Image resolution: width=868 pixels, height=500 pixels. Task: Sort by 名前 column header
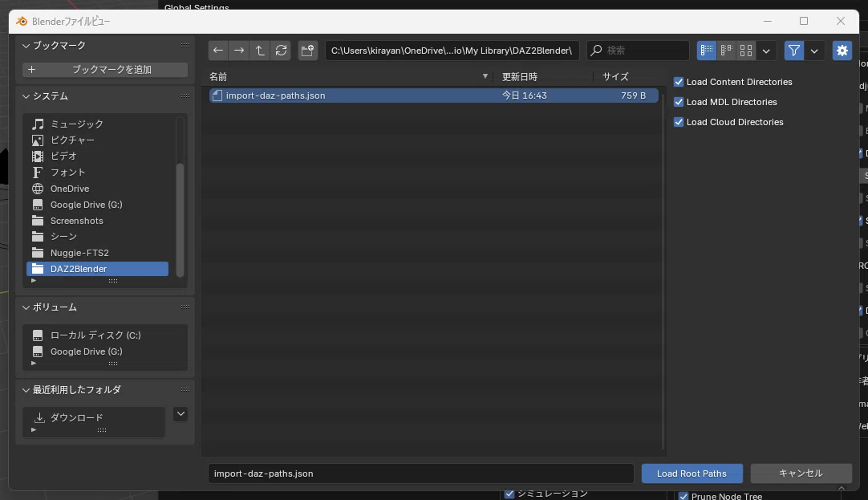click(218, 76)
